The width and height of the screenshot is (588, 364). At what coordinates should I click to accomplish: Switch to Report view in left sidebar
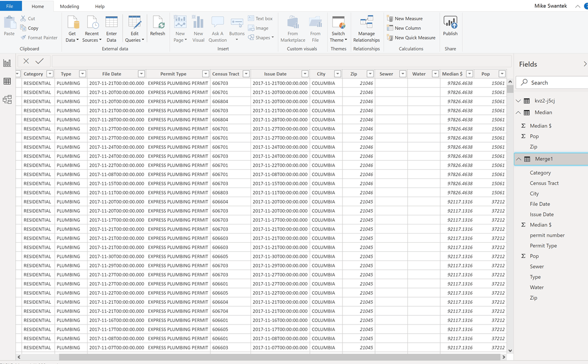(x=7, y=63)
